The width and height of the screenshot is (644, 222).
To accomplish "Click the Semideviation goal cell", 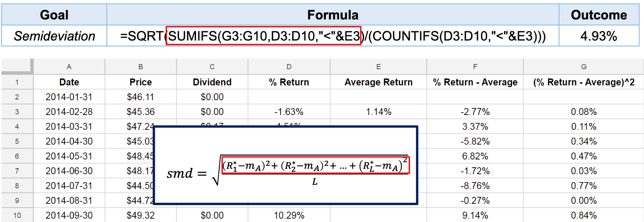I will (x=54, y=36).
